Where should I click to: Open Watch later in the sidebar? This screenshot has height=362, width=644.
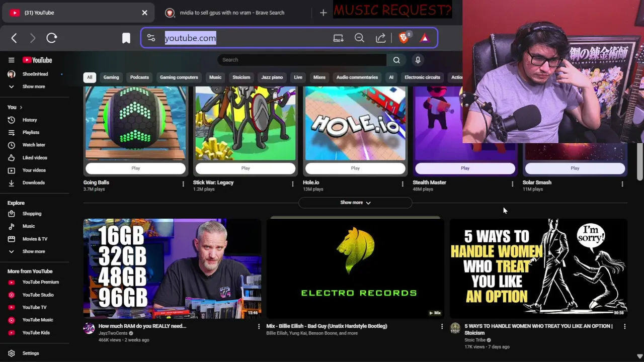point(33,145)
